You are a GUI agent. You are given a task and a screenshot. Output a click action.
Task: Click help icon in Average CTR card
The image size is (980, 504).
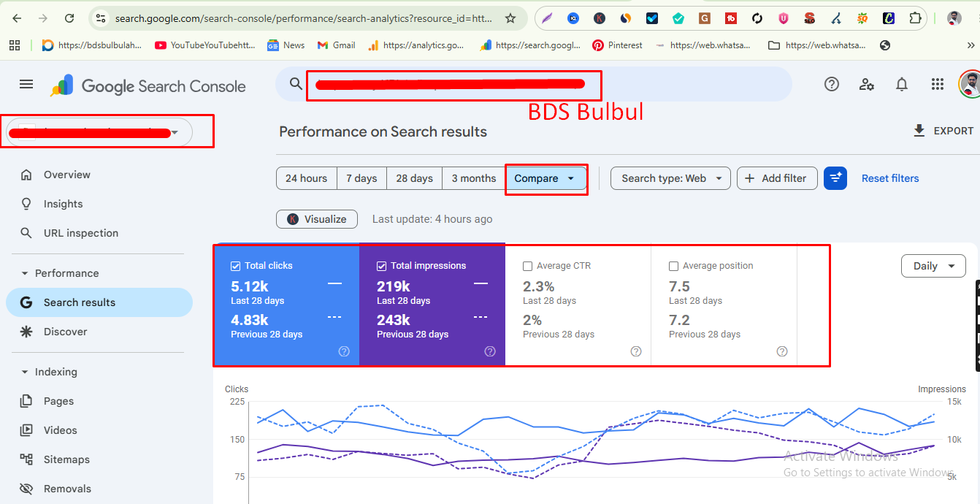coord(636,351)
